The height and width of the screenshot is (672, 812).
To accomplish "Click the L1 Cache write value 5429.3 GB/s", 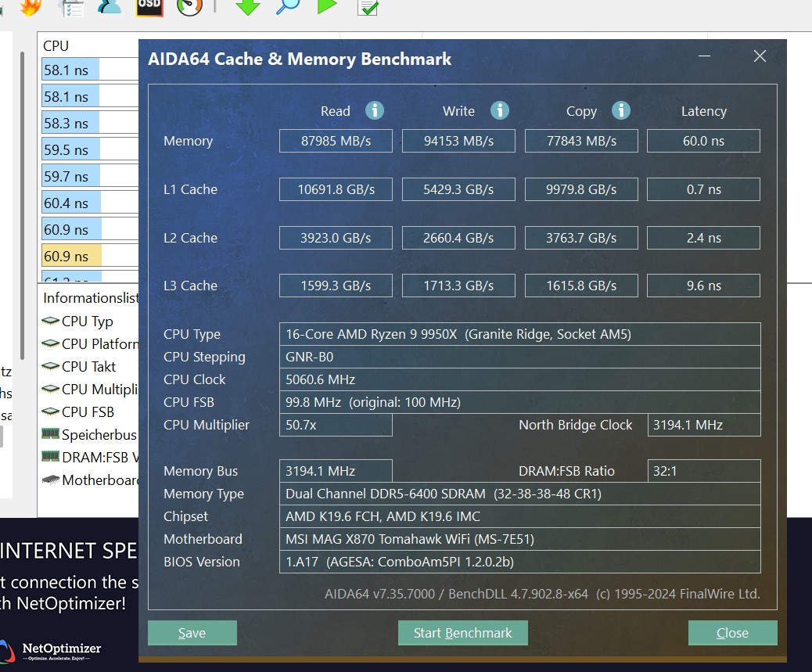I will (458, 189).
